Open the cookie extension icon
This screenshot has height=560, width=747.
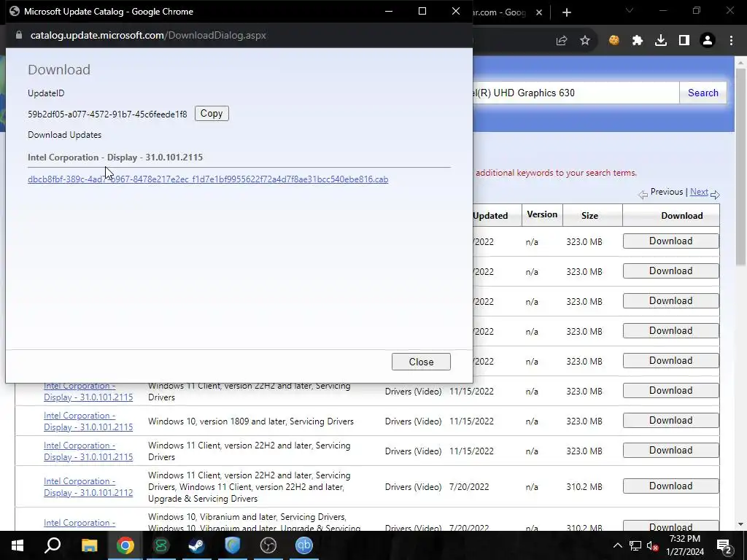(x=614, y=41)
